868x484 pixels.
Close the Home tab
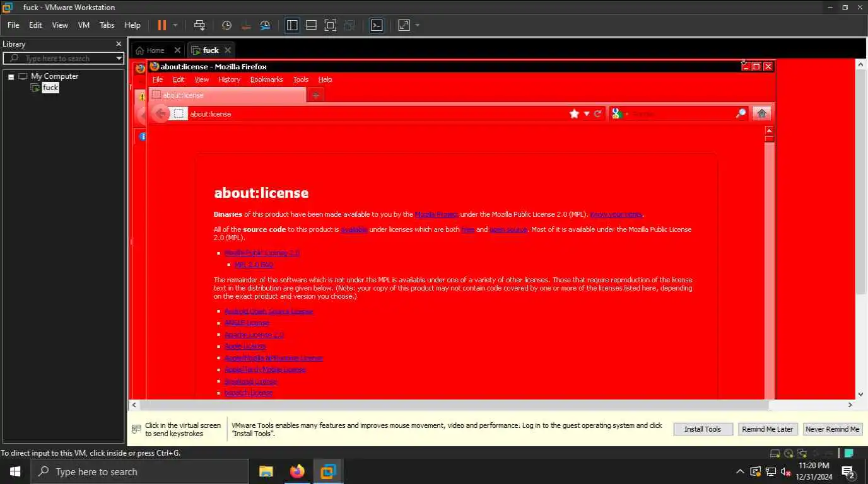point(177,50)
